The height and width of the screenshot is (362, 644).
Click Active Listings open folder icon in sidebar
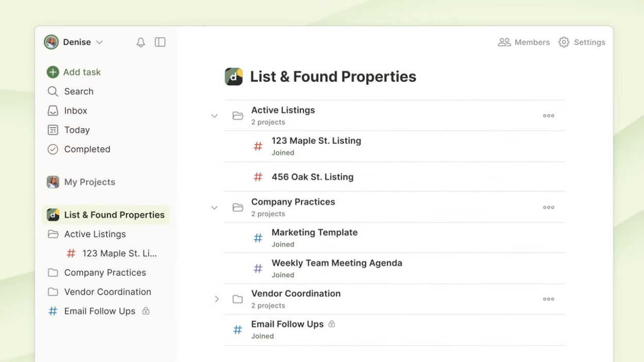coord(53,234)
